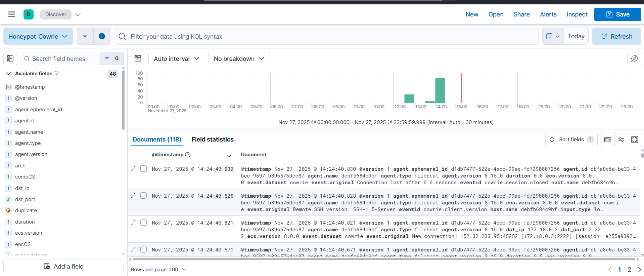
Task: Hide chart using the chart toggle icon
Action: pos(138,58)
